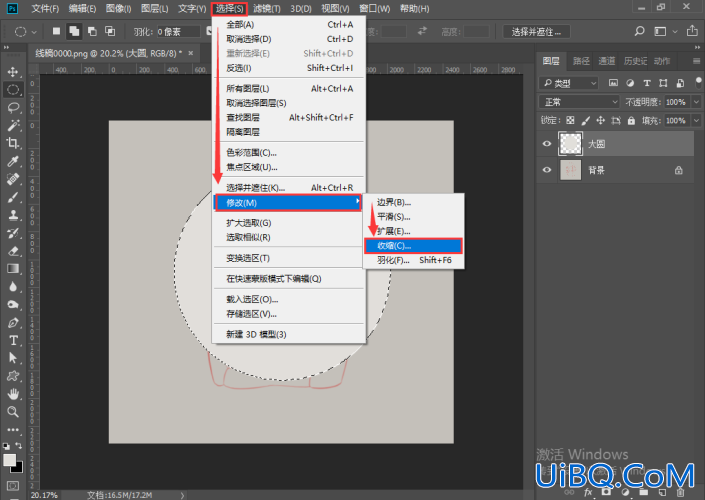Collapse the right panels double-arrow
This screenshot has height=500, width=705.
pos(697,47)
